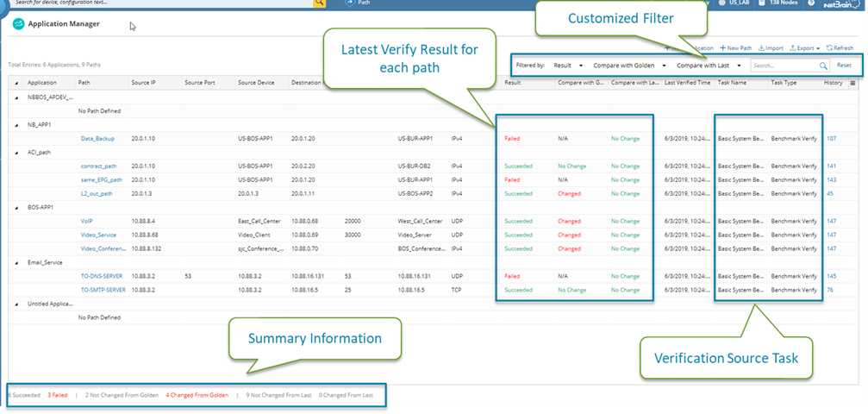Screen dimensions: 868x414
Task: Click the Path icon in top bar
Action: [350, 3]
